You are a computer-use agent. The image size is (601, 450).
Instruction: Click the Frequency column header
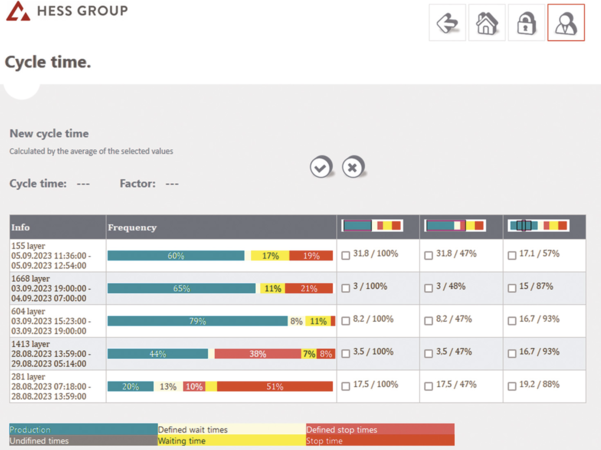[x=221, y=227]
